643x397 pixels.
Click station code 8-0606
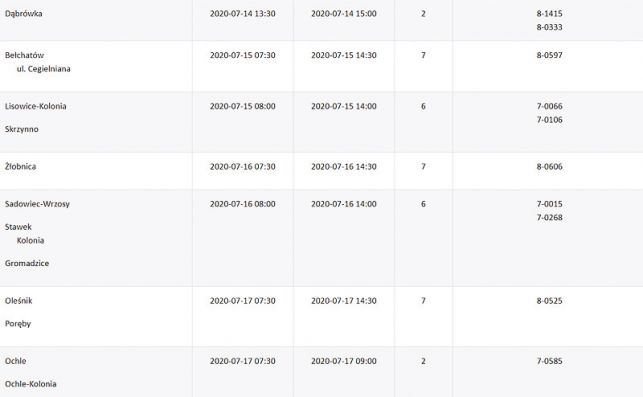coord(550,167)
